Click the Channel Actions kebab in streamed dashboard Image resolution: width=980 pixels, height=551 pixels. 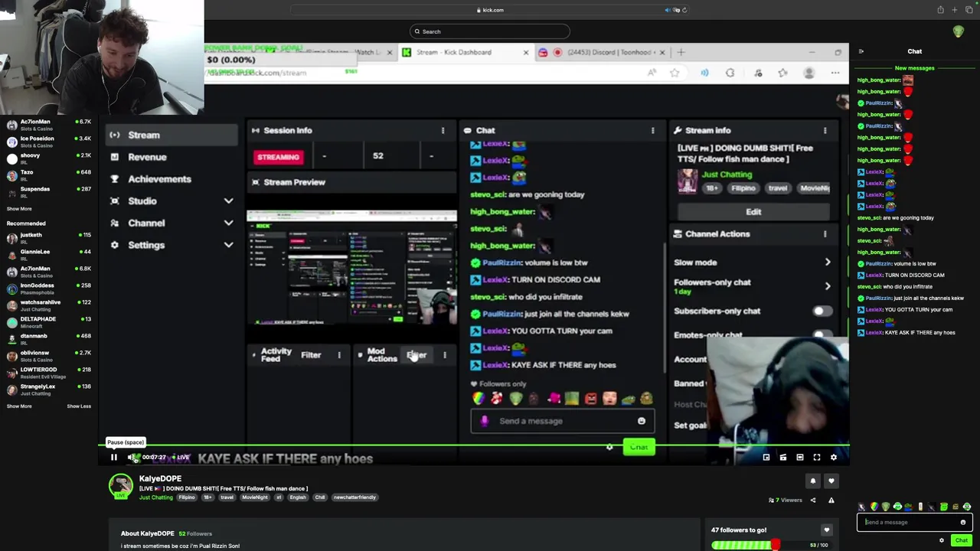pyautogui.click(x=825, y=234)
